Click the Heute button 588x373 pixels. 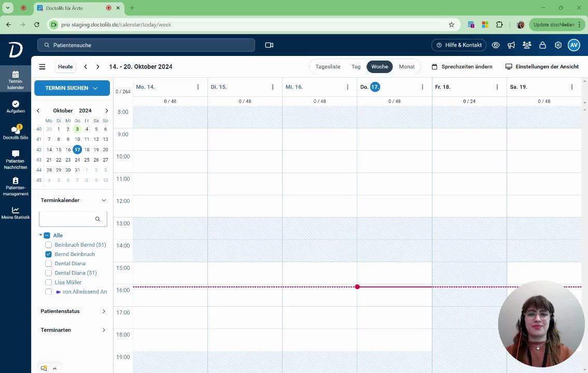[65, 67]
